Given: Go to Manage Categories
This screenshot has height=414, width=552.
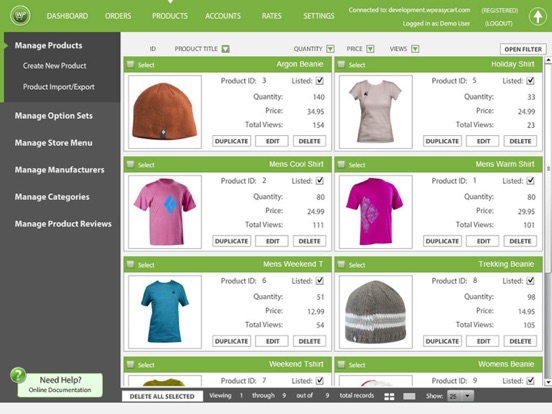Looking at the screenshot, I should coord(52,197).
